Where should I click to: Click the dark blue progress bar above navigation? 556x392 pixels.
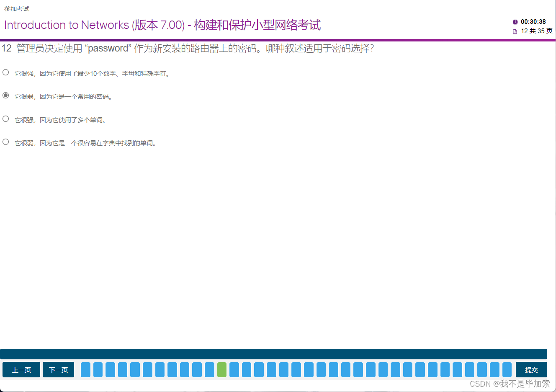click(273, 354)
